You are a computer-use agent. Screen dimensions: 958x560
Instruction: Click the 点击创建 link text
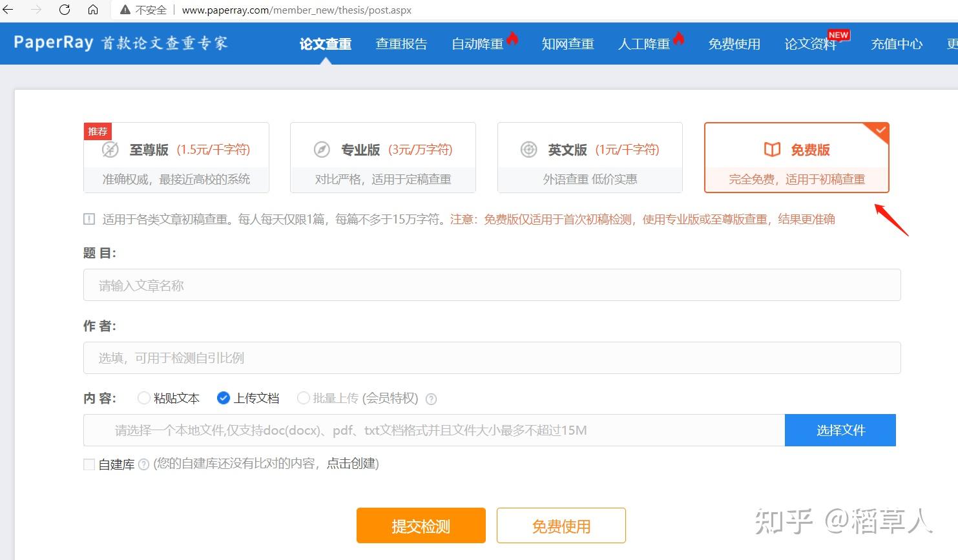pos(351,464)
